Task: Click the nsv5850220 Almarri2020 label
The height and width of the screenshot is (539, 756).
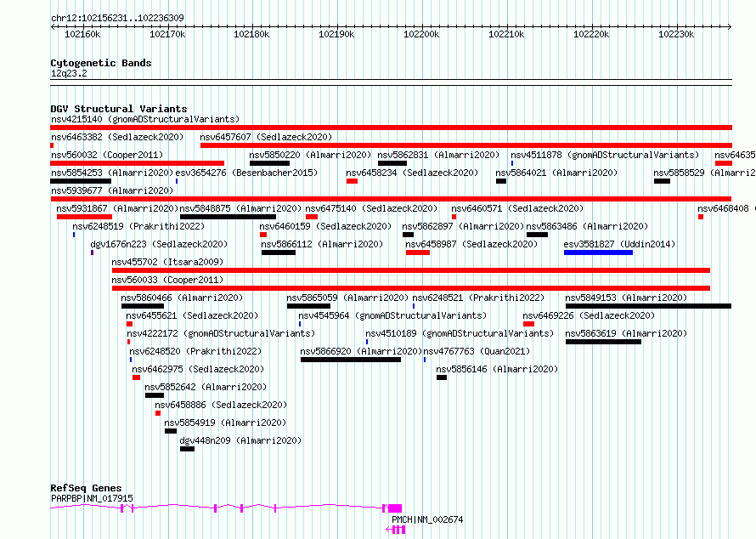Action: tap(310, 155)
